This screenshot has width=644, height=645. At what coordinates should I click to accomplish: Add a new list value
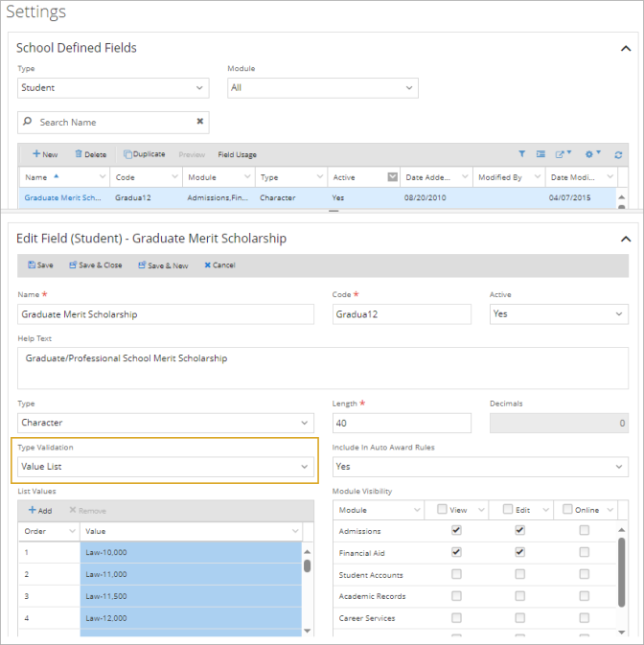[40, 511]
